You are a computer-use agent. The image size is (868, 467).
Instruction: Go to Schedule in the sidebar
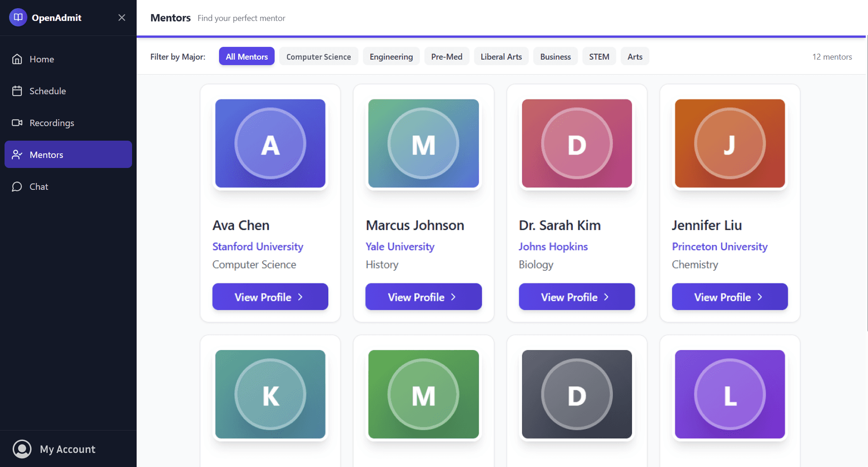[x=68, y=91]
